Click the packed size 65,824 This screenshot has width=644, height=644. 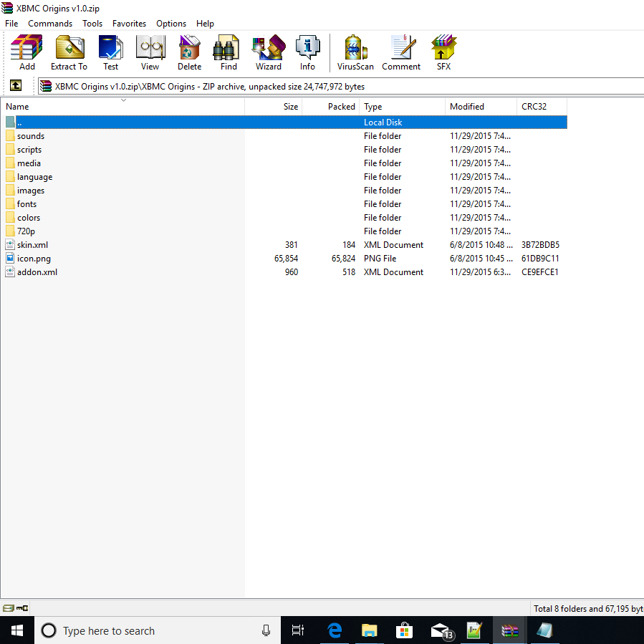tap(343, 259)
